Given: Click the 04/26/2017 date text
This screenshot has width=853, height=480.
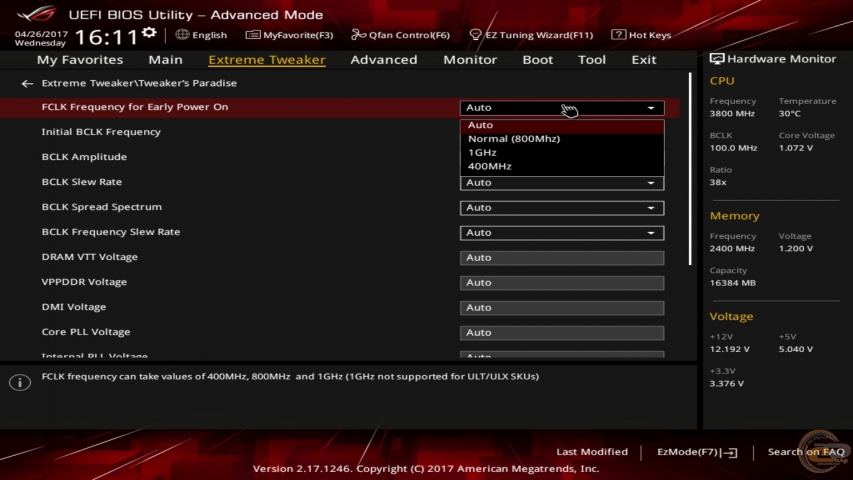Looking at the screenshot, I should tap(41, 34).
